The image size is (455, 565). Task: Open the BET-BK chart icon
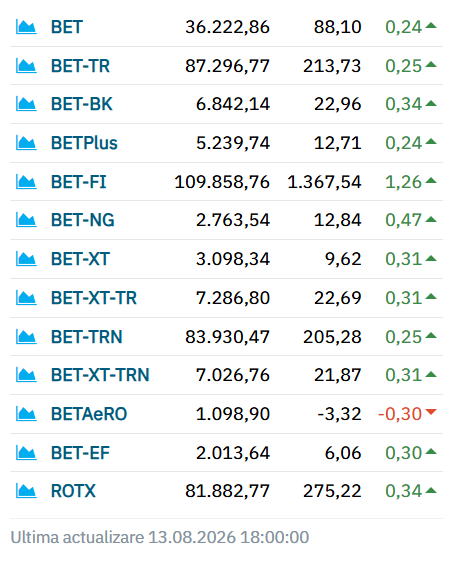(26, 104)
